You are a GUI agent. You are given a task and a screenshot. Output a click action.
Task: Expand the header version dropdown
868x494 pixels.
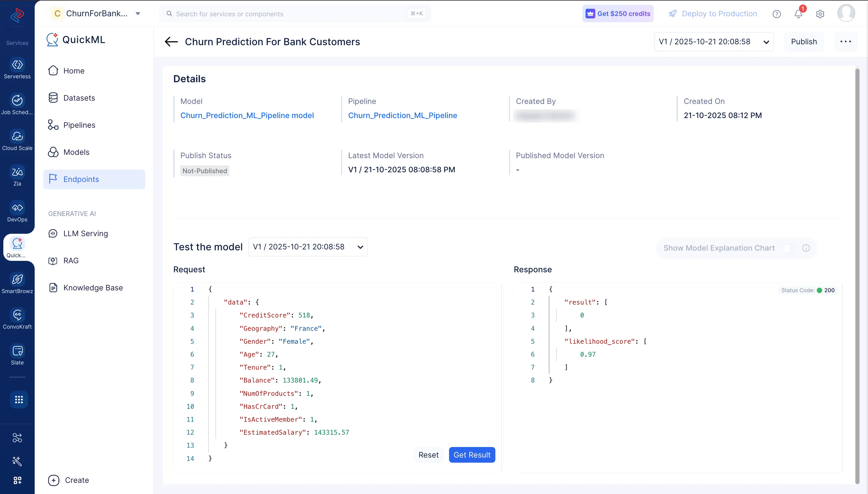(x=714, y=42)
